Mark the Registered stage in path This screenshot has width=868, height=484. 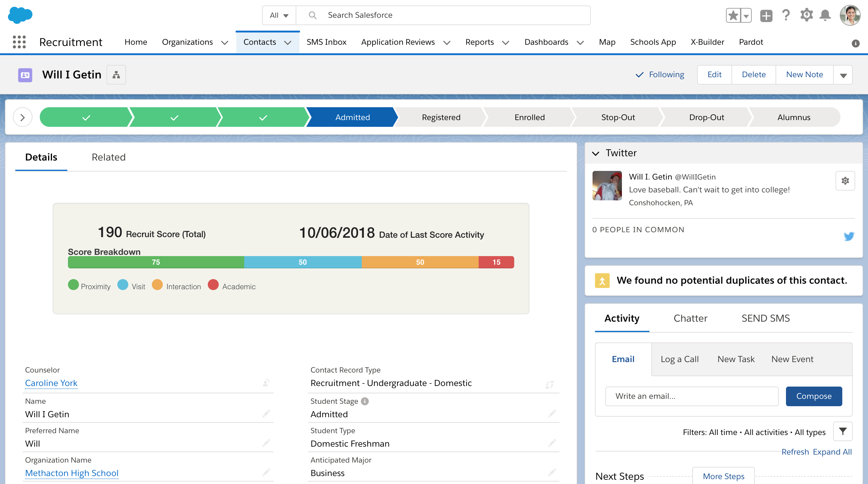click(441, 117)
